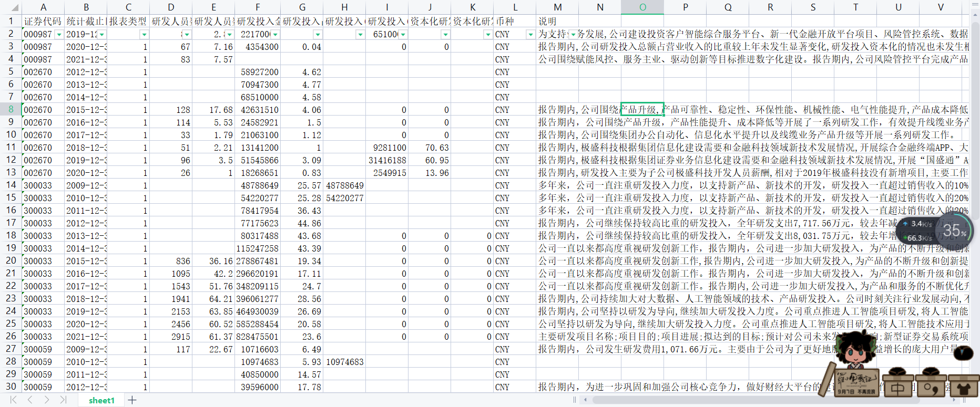Screen dimensions: 980x407
Task: Open filter dropdown for 报表类型 column
Action: tap(144, 34)
